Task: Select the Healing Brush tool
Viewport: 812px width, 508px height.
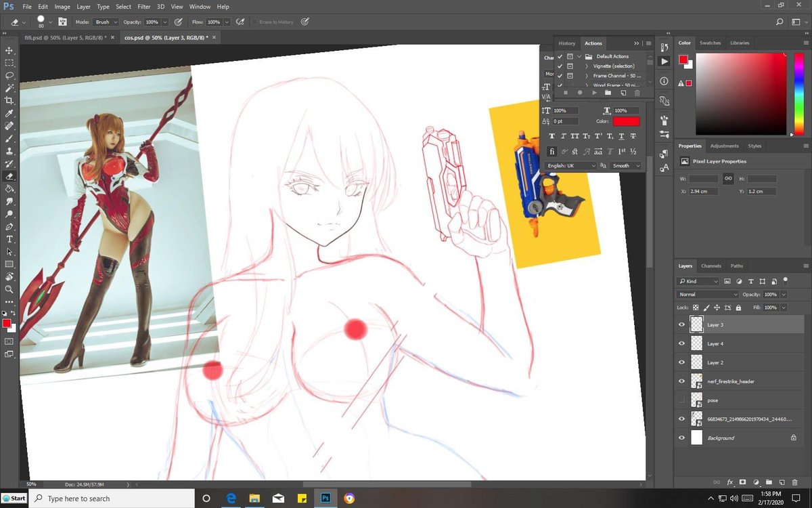Action: point(9,125)
